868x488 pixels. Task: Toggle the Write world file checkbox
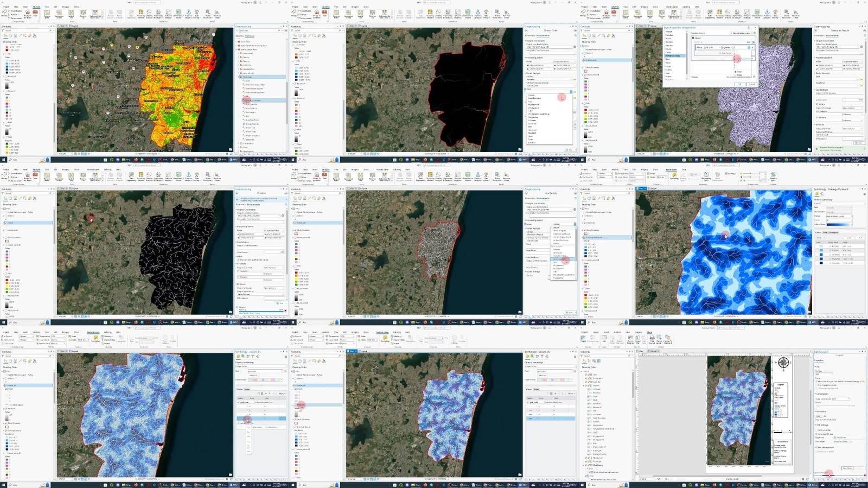(817, 430)
